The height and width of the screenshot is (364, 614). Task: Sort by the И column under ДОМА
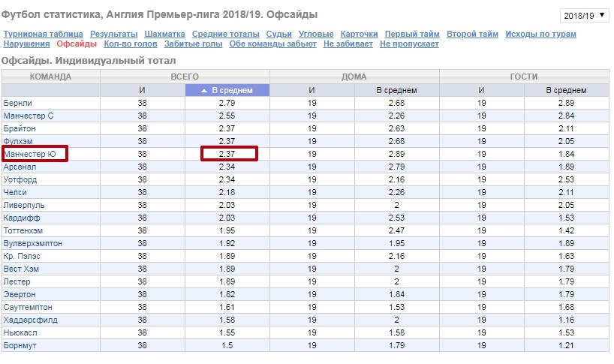pyautogui.click(x=312, y=90)
